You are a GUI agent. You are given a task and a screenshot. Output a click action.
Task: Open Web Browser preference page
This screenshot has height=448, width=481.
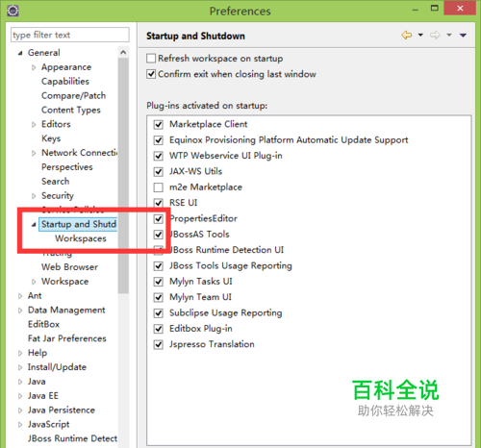click(69, 267)
